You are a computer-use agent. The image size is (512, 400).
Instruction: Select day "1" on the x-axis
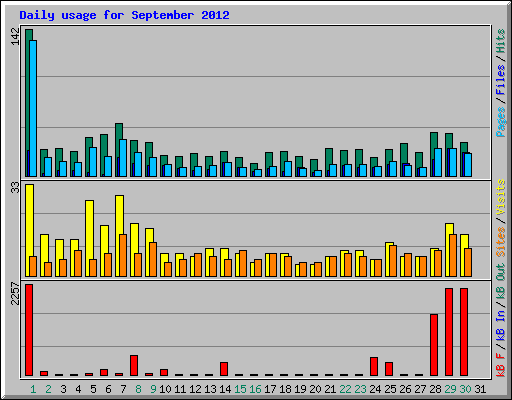pyautogui.click(x=33, y=389)
